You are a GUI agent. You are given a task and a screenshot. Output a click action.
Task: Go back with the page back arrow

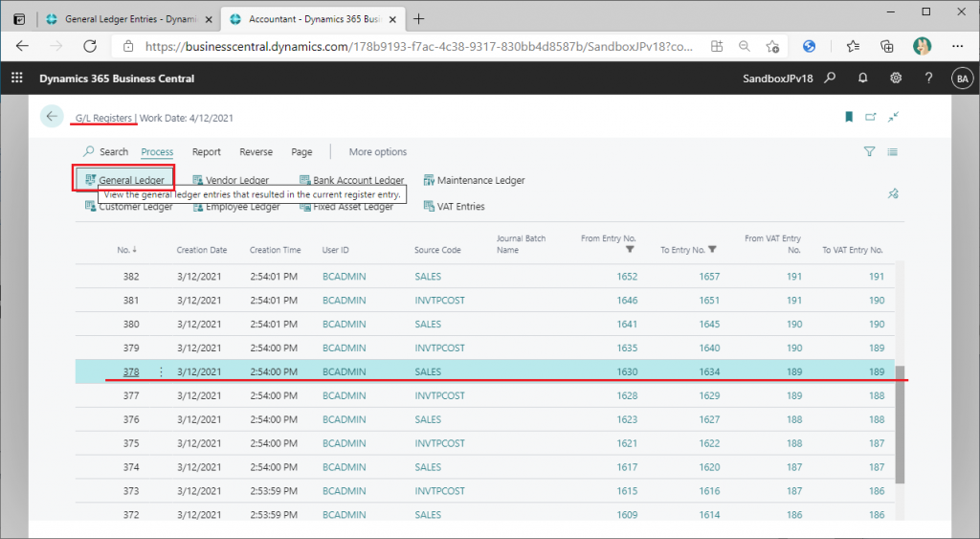point(52,116)
